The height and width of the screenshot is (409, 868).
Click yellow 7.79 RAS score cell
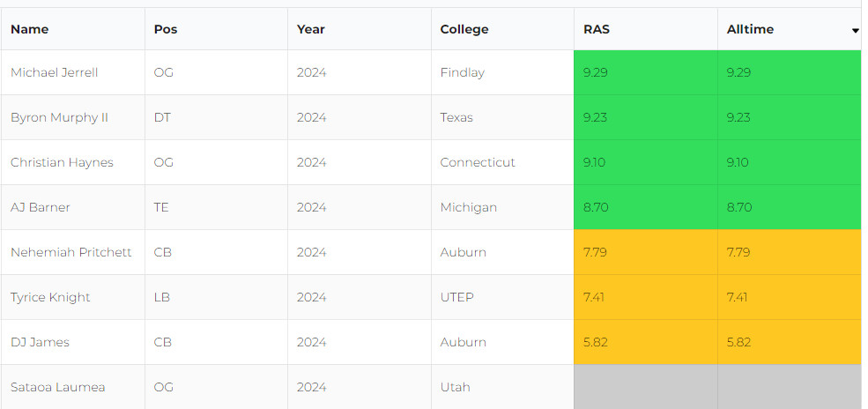point(646,252)
